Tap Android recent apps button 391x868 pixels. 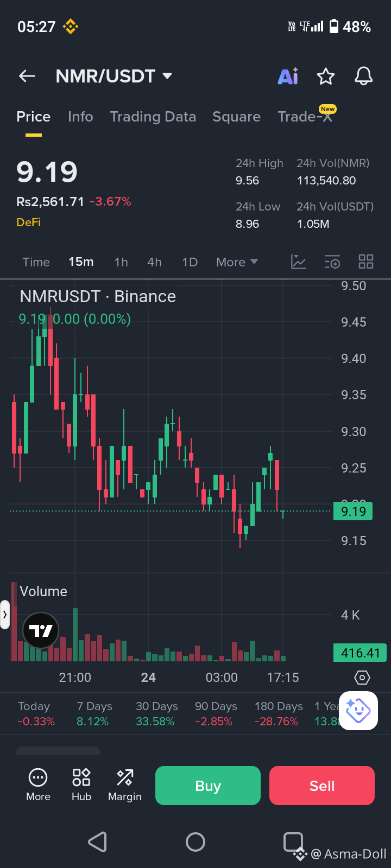[293, 842]
